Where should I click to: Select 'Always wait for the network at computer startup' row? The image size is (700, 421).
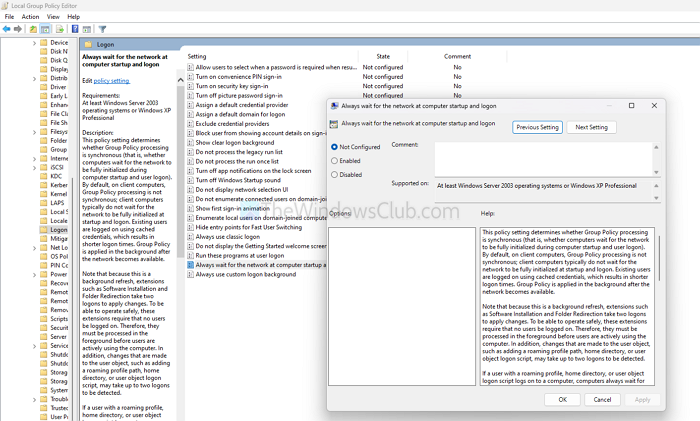[257, 265]
